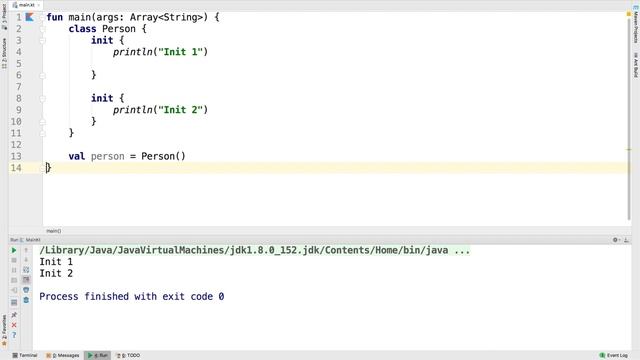Open the TODO tool window

(128, 356)
